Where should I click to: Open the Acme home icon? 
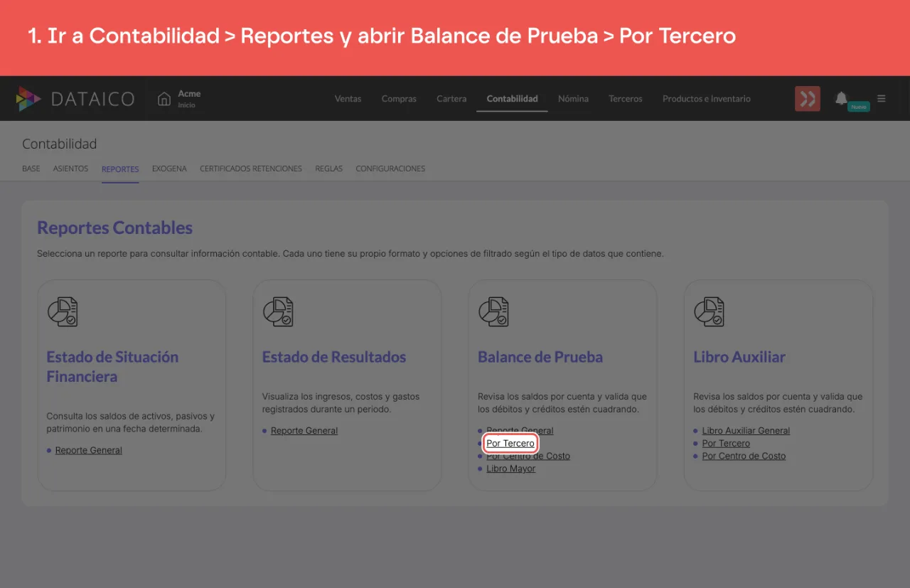coord(164,98)
